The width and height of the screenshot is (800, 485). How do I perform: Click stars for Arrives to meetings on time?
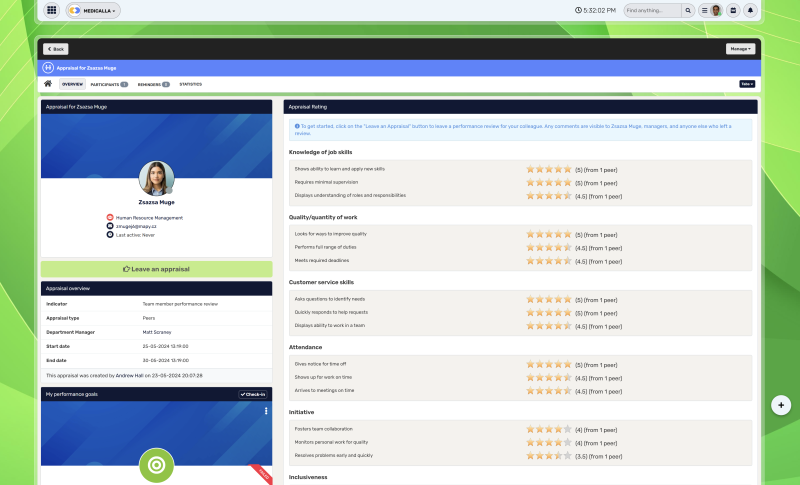pos(549,391)
